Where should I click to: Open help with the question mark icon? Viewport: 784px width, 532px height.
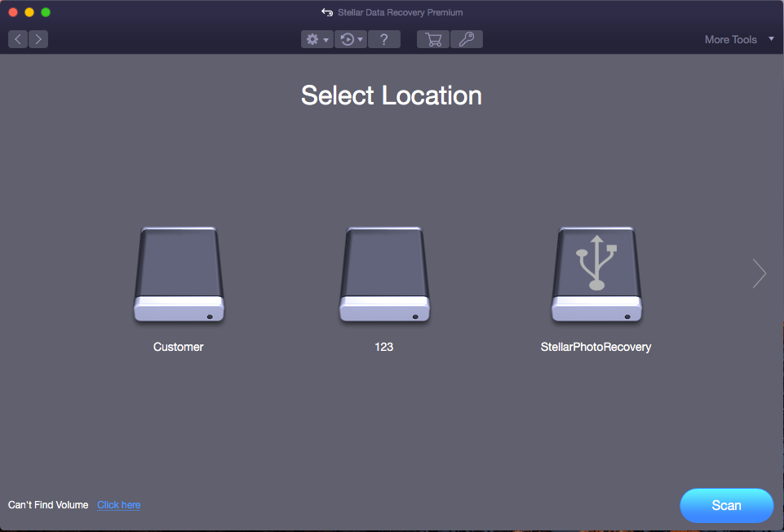click(x=384, y=39)
